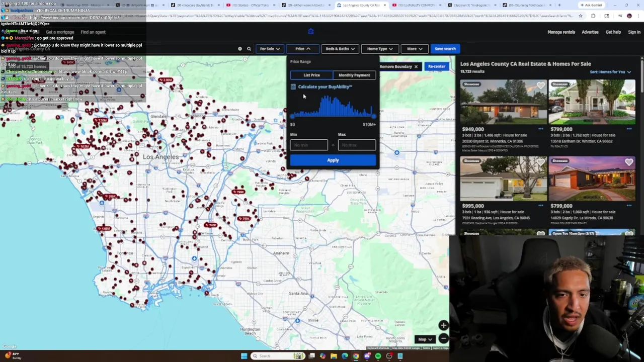The image size is (644, 362).
Task: Bookmark this page with the star icon
Action: (580, 16)
